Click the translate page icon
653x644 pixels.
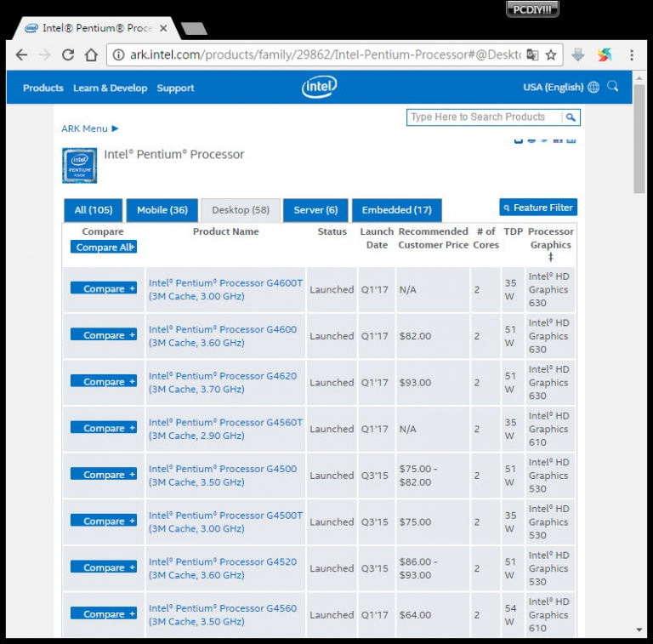click(x=532, y=55)
